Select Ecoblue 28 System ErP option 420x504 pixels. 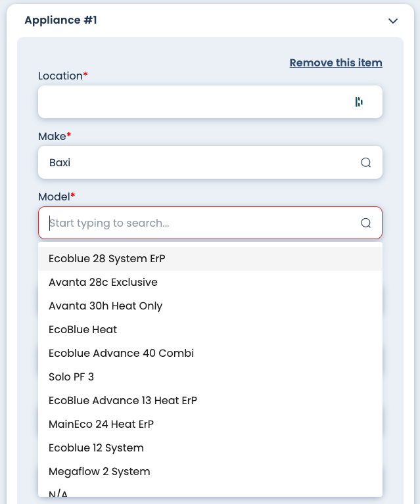coord(107,259)
